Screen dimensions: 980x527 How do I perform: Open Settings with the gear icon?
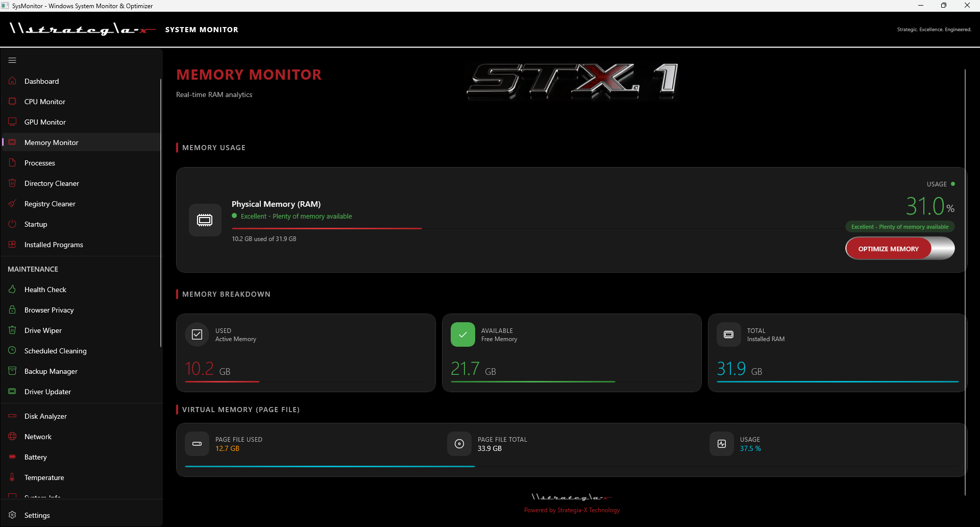coord(12,515)
